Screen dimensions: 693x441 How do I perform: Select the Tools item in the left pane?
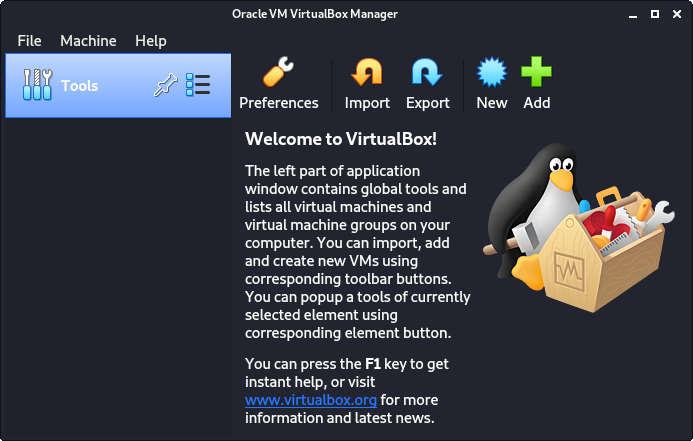(x=118, y=86)
